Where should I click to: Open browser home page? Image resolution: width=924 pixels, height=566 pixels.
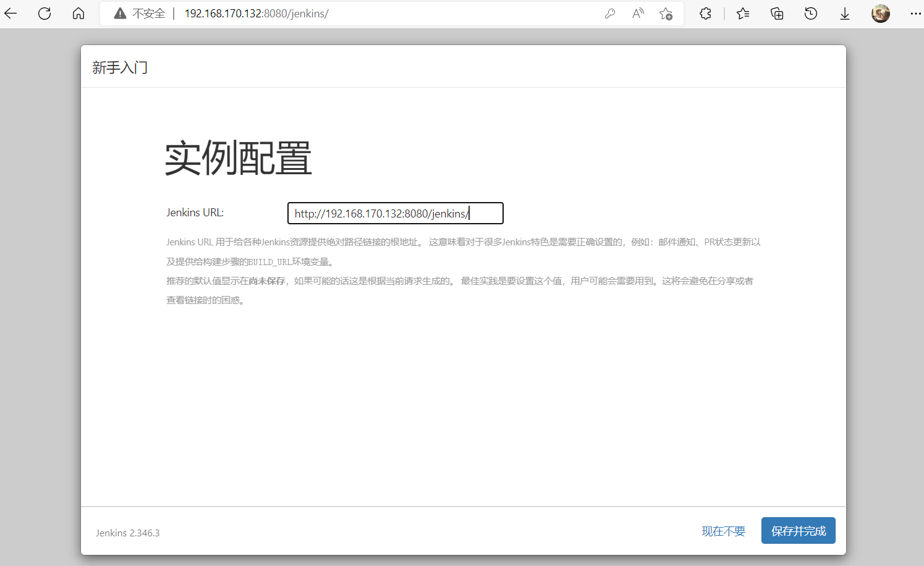tap(78, 14)
